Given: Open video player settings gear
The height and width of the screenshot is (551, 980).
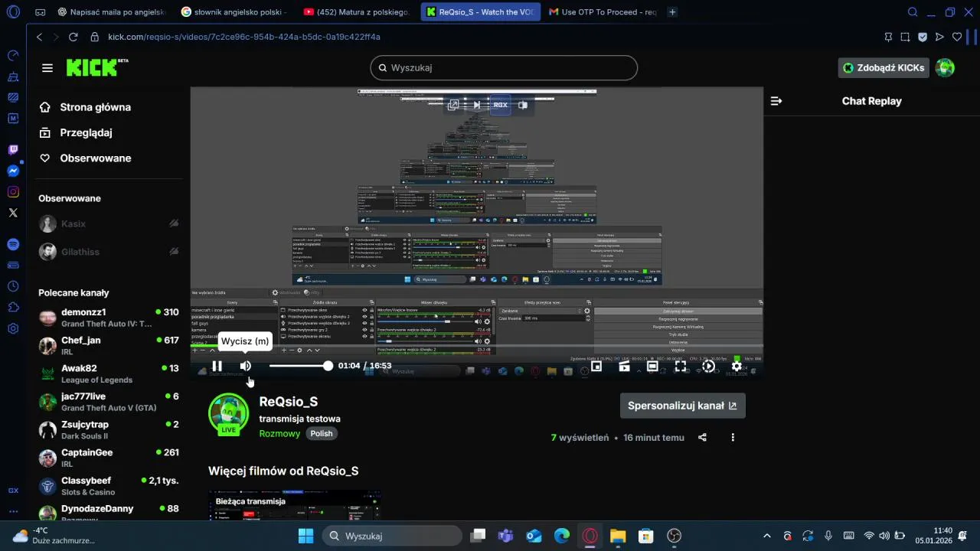Looking at the screenshot, I should (x=737, y=367).
